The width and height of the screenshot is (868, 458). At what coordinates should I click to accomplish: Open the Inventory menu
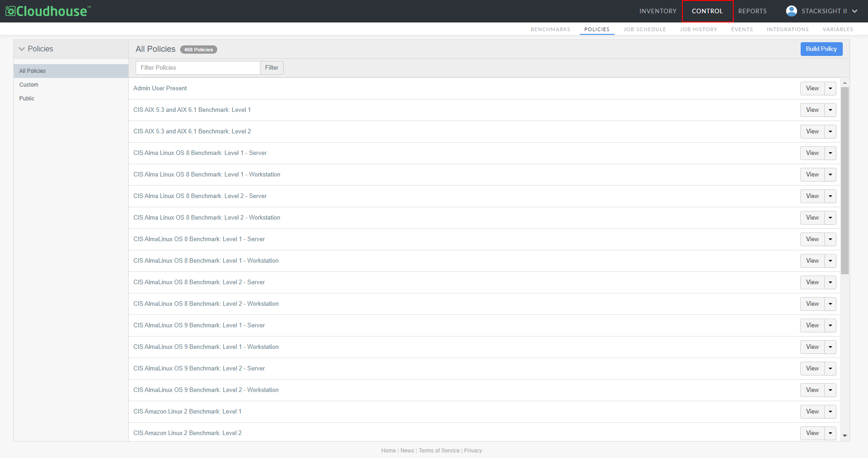(x=658, y=11)
